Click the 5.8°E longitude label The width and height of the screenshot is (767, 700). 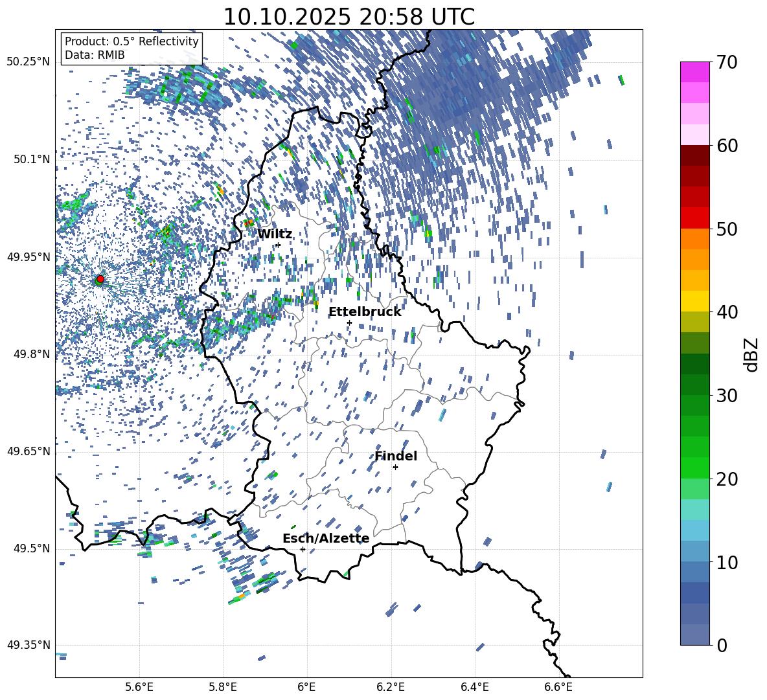223,687
